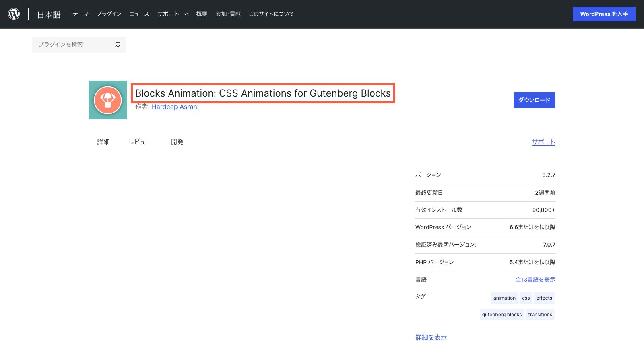Click the 6.6またはそれ以降 WordPress version value

533,227
